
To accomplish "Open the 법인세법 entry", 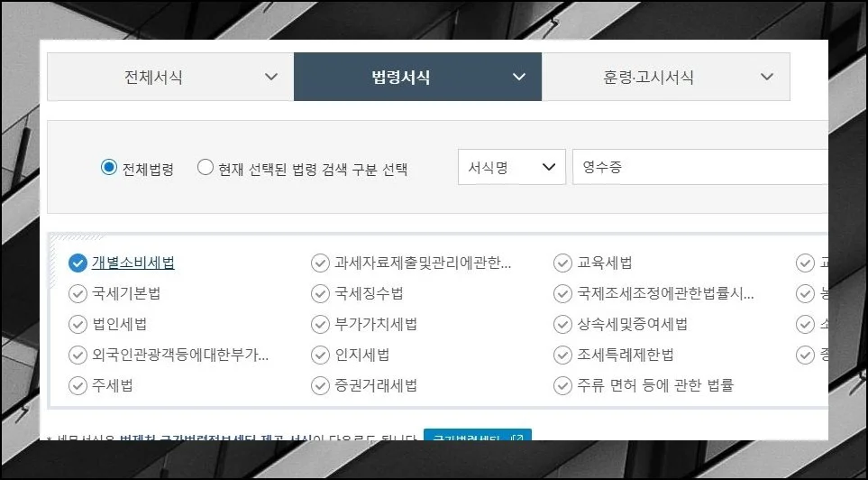I will (x=120, y=324).
